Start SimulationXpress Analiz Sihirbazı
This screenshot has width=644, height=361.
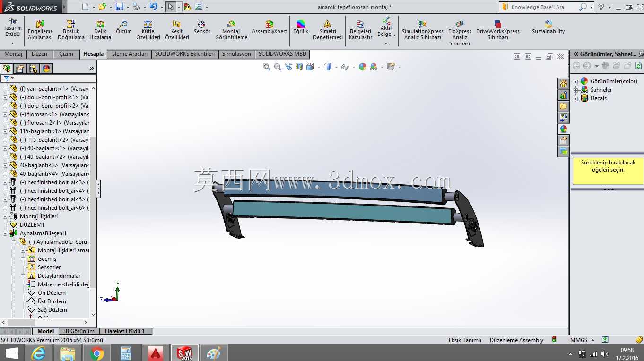pyautogui.click(x=423, y=30)
